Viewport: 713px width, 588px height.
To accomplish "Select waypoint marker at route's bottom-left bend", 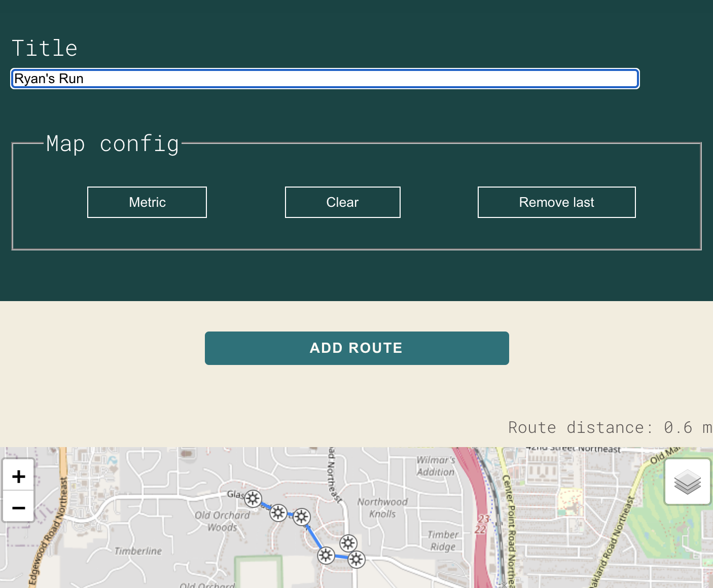I will [x=326, y=556].
